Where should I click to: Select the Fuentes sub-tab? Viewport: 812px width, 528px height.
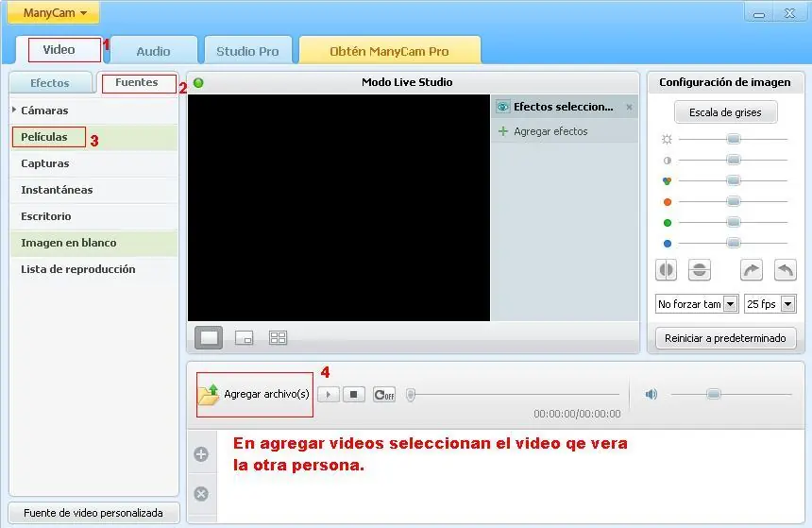tap(137, 83)
